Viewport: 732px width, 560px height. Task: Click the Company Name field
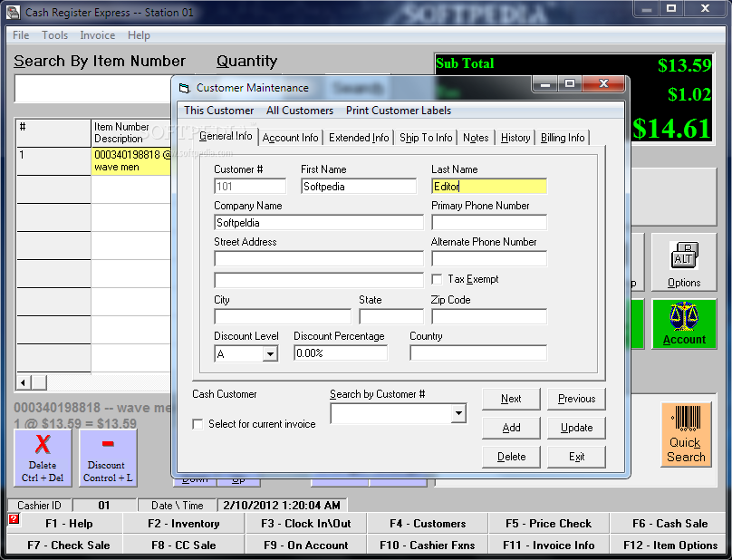click(x=319, y=223)
